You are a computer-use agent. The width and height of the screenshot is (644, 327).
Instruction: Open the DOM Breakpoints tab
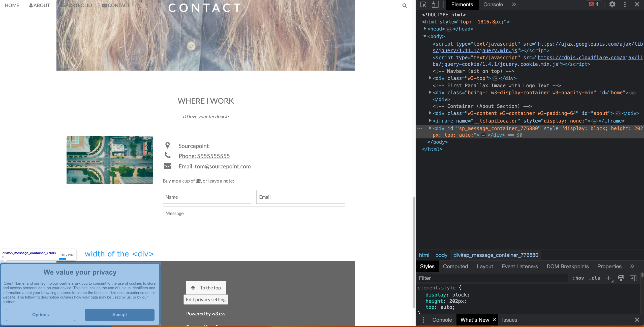tap(567, 266)
